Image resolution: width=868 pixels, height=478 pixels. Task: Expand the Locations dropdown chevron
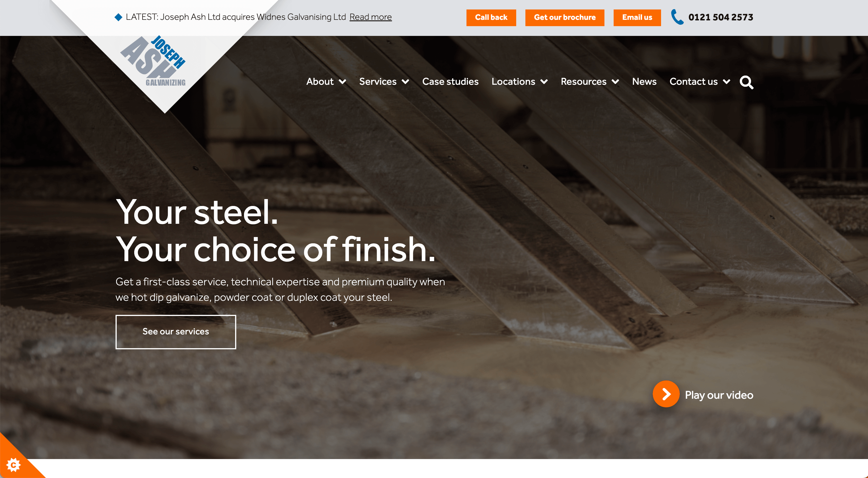pyautogui.click(x=544, y=82)
